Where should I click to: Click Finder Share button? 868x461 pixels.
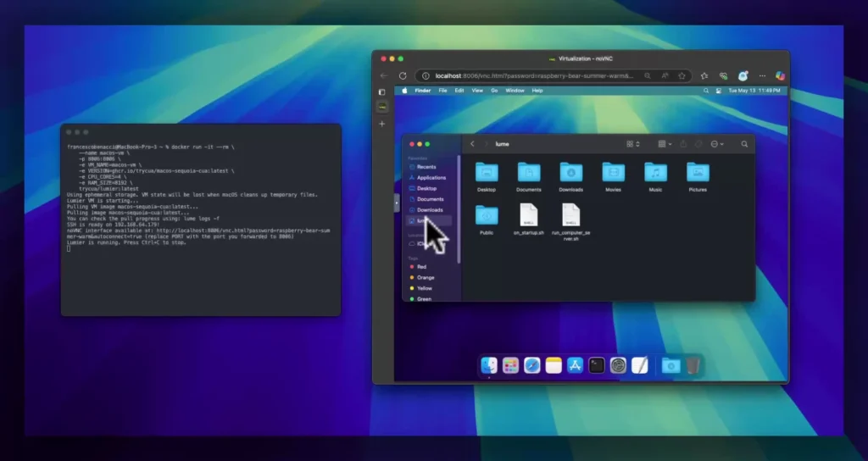683,144
